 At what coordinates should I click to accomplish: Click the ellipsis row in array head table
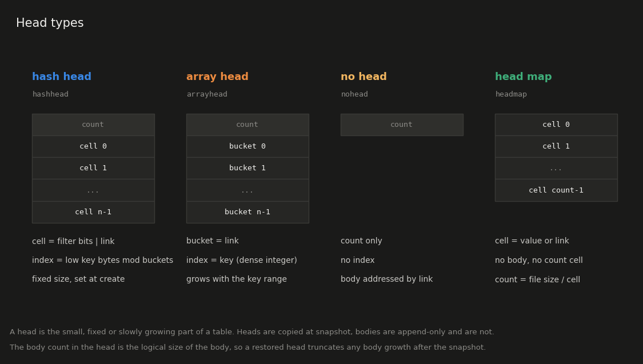coord(247,190)
